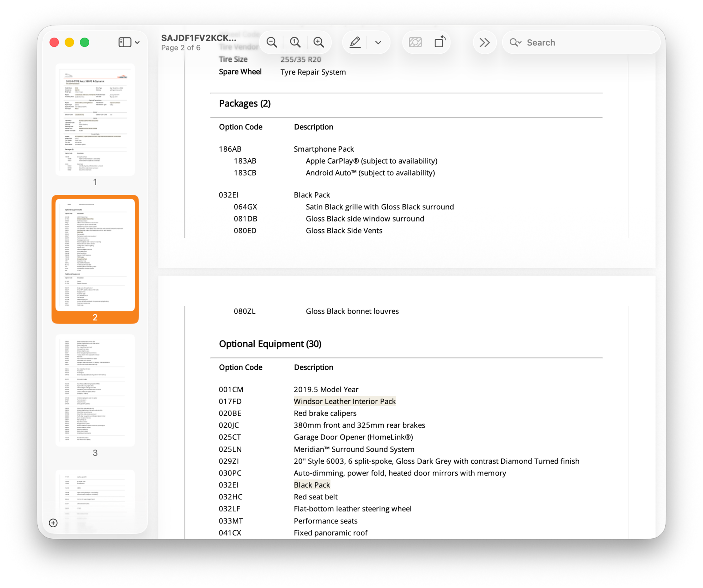Click the zoom out magnifier icon
The width and height of the screenshot is (703, 588).
(x=272, y=42)
